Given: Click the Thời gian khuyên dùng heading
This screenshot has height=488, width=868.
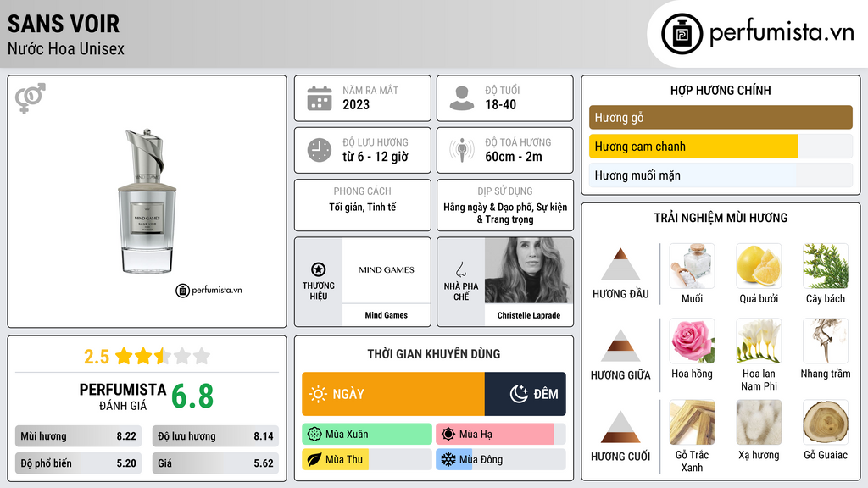Looking at the screenshot, I should (434, 354).
